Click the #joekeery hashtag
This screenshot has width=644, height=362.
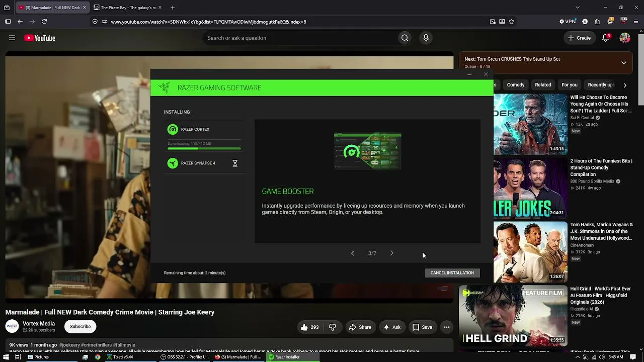pyautogui.click(x=69, y=345)
